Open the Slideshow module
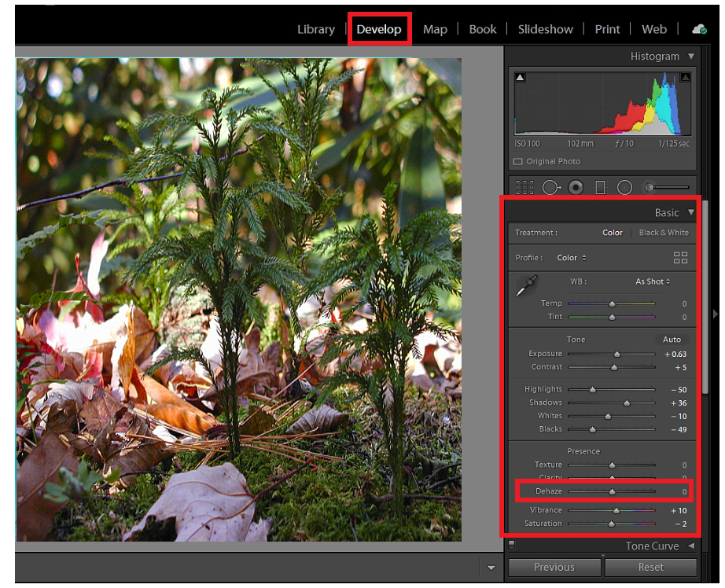Viewport: 725px width, 588px height. (x=545, y=29)
